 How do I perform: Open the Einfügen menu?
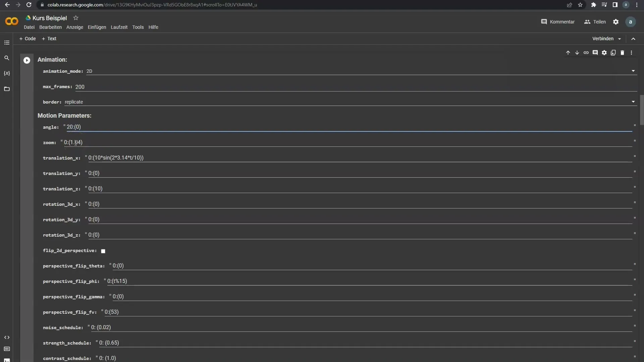pos(97,27)
